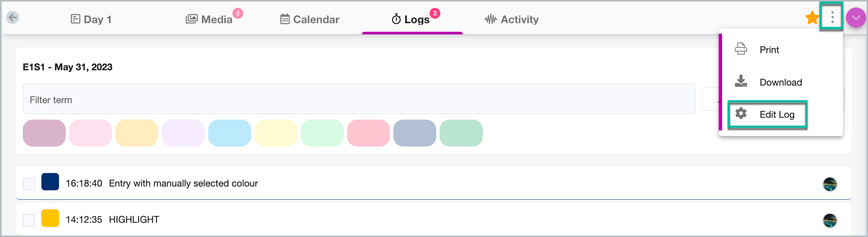Click the dark navy colour square on first entry
The width and height of the screenshot is (868, 237).
50,182
